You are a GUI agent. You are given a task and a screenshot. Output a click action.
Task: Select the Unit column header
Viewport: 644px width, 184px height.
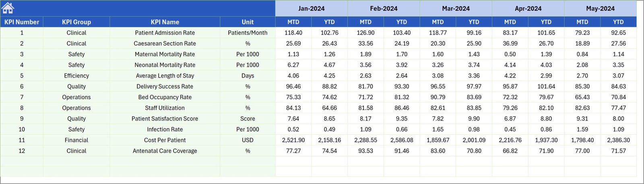coord(248,22)
